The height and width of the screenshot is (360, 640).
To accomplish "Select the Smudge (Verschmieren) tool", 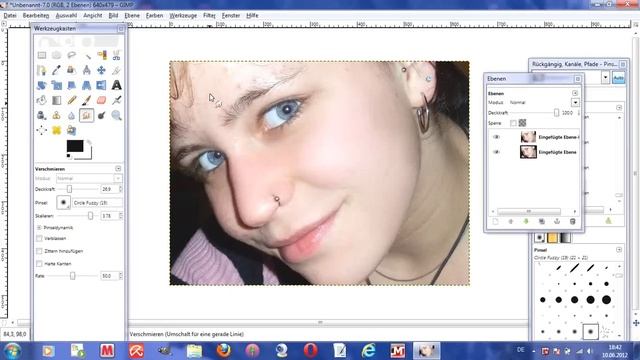I will pos(87,116).
